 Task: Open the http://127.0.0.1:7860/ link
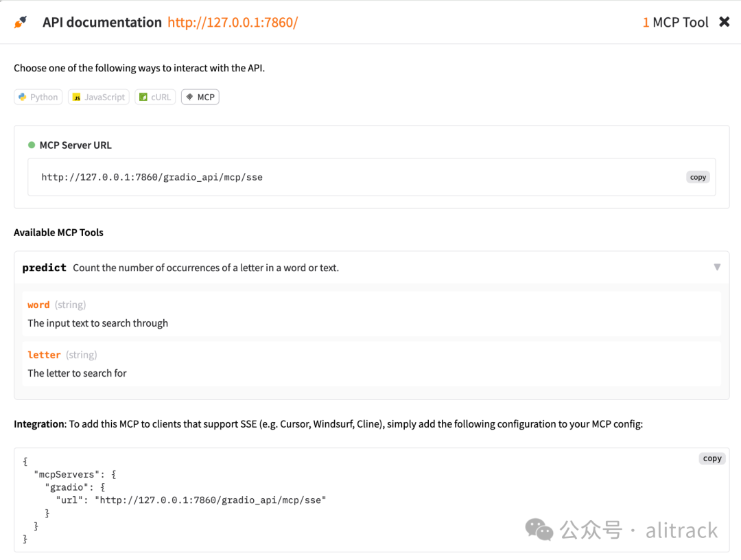click(x=233, y=22)
